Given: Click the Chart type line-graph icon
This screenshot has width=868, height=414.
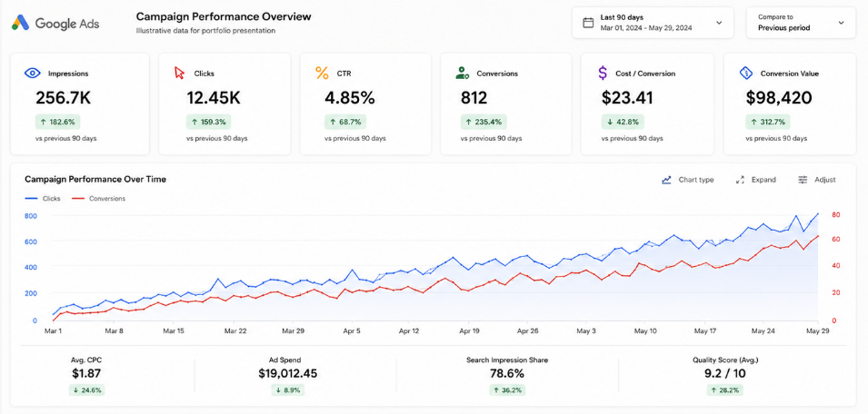Looking at the screenshot, I should point(666,180).
